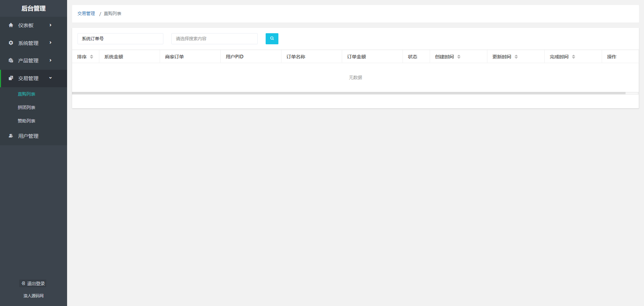This screenshot has height=306, width=644.
Task: Click the product management icon
Action: [11, 60]
